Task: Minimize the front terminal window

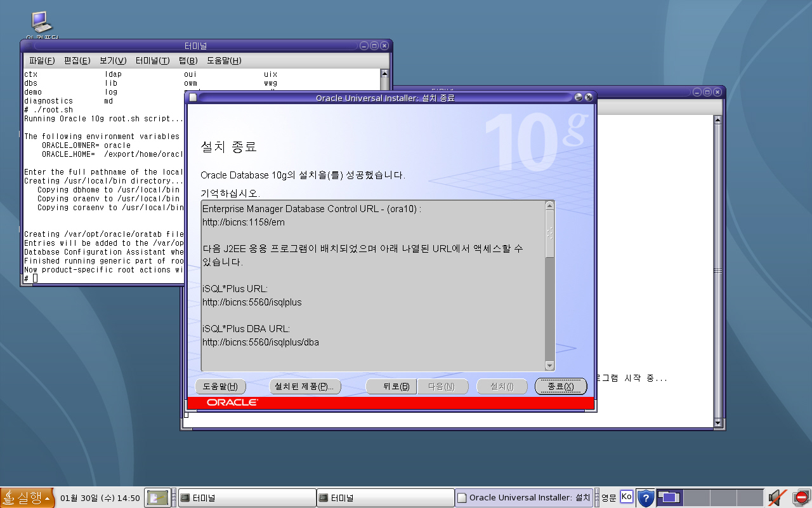Action: coord(363,46)
